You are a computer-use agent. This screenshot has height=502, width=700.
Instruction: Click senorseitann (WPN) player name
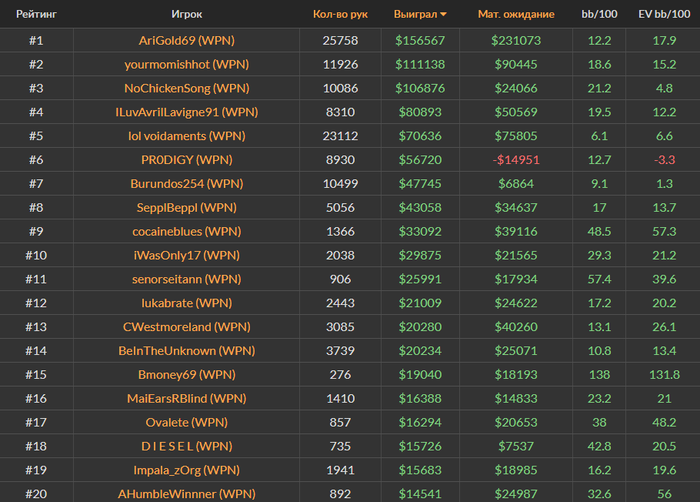point(186,279)
